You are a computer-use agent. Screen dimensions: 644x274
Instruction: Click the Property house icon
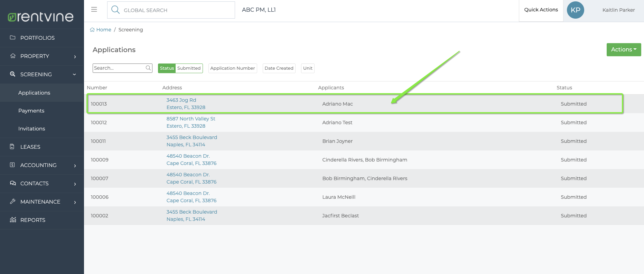coord(13,56)
